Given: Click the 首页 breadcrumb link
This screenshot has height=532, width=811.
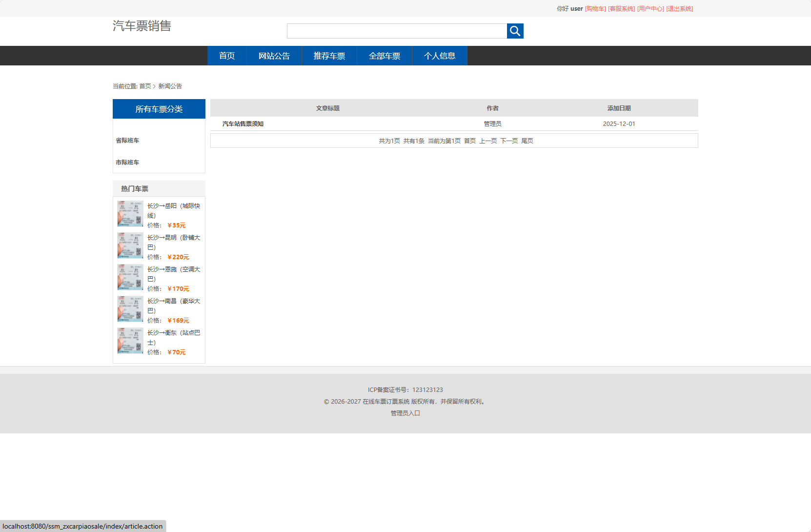Looking at the screenshot, I should click(145, 86).
